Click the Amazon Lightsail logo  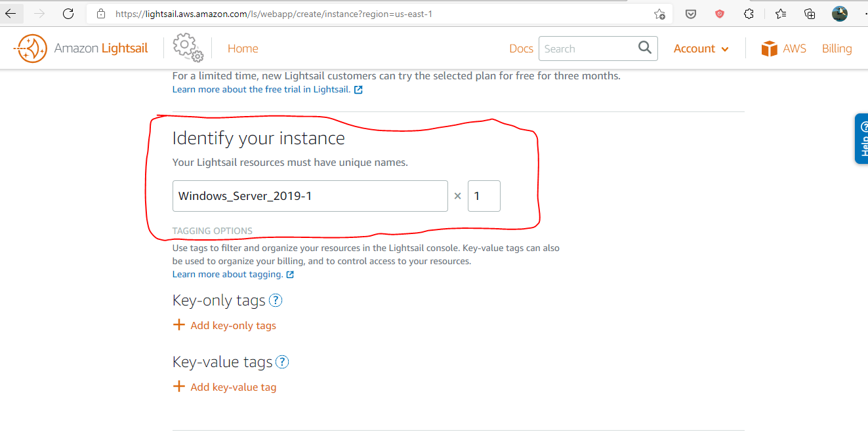[81, 49]
